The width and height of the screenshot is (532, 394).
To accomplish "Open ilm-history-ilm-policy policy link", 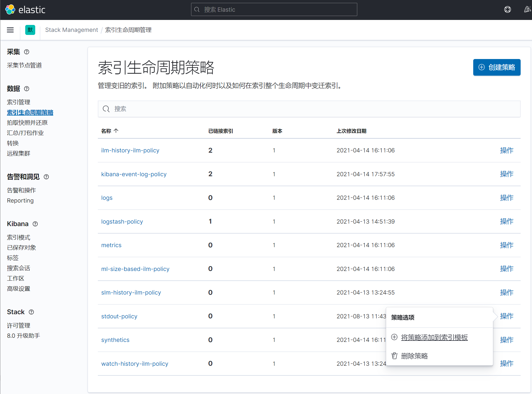I will coord(130,150).
